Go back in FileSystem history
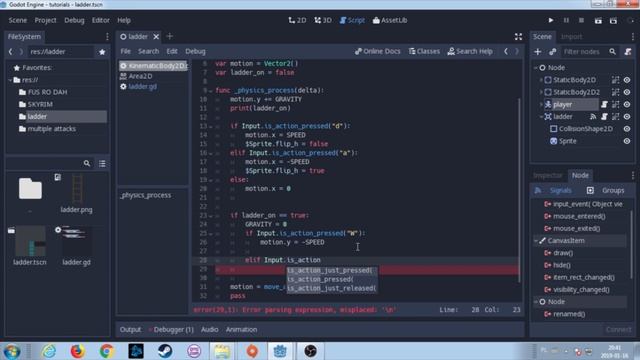 coord(11,51)
